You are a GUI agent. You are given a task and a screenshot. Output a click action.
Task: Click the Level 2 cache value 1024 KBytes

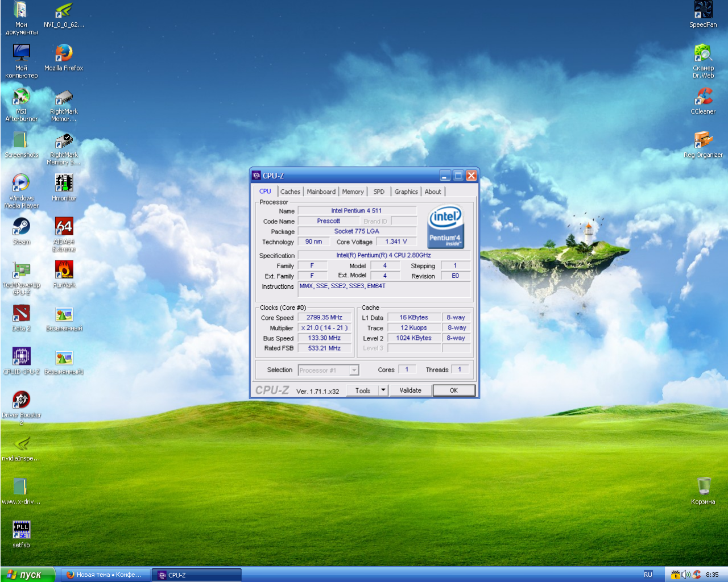(413, 338)
